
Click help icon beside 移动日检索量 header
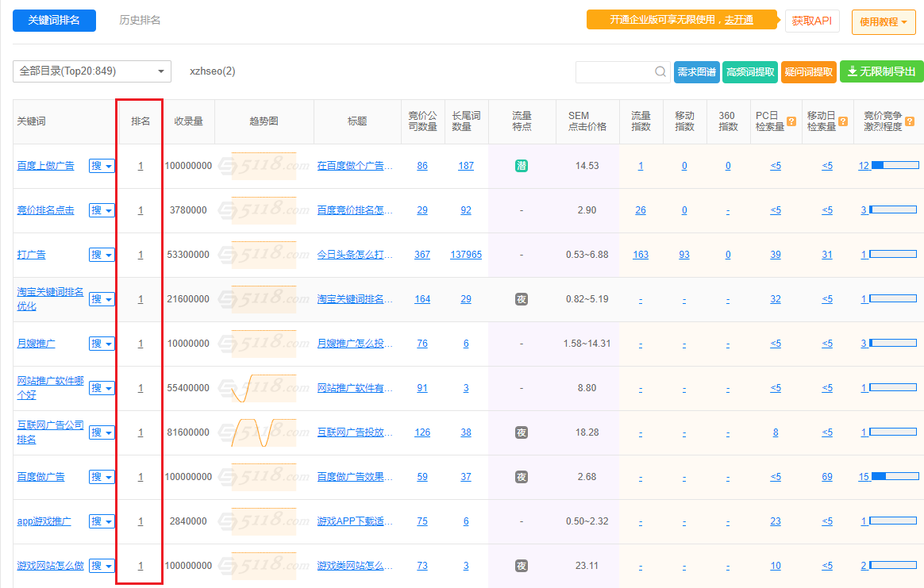point(842,121)
